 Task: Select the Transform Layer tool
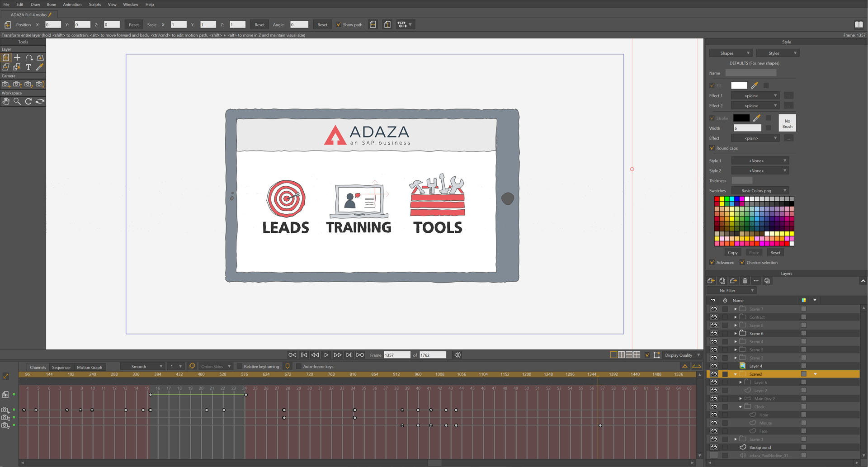click(6, 57)
